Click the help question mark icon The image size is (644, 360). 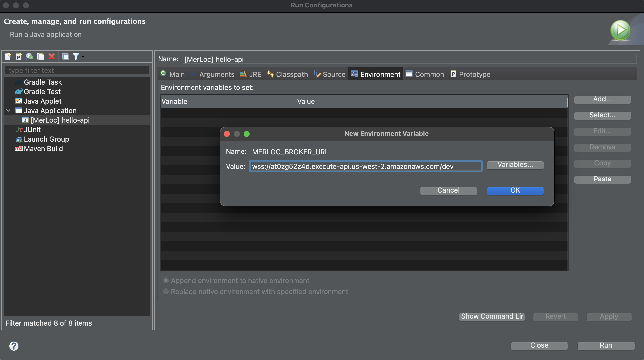point(14,346)
